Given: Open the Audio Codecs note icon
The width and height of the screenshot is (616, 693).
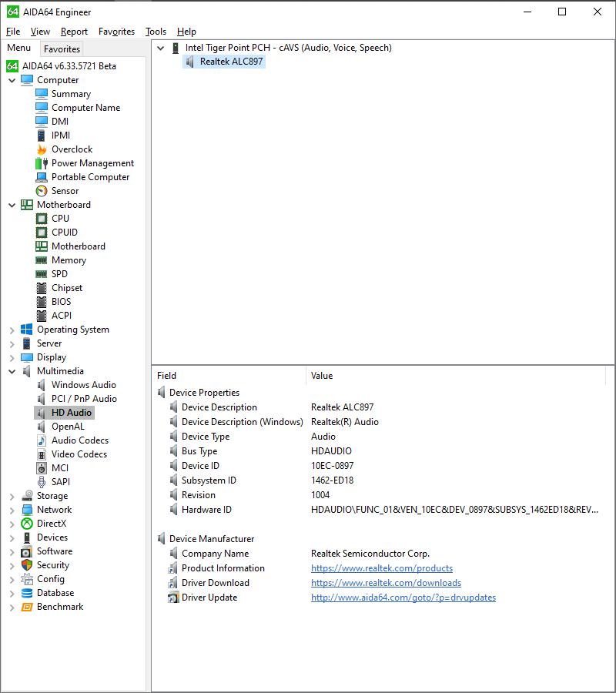Looking at the screenshot, I should click(x=42, y=440).
